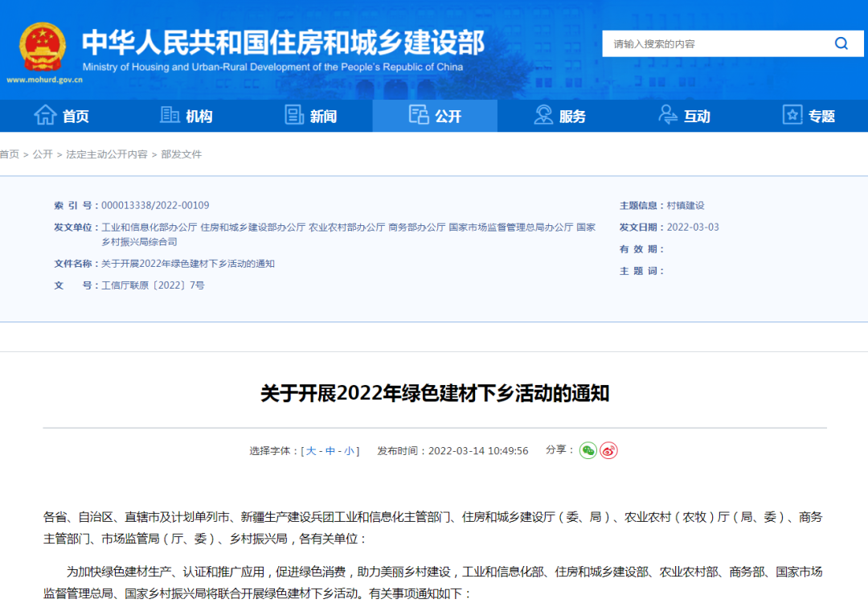Screen dimensions: 868x603
Task: Open 法定主动公开内容 breadcrumb link
Action: coord(106,154)
